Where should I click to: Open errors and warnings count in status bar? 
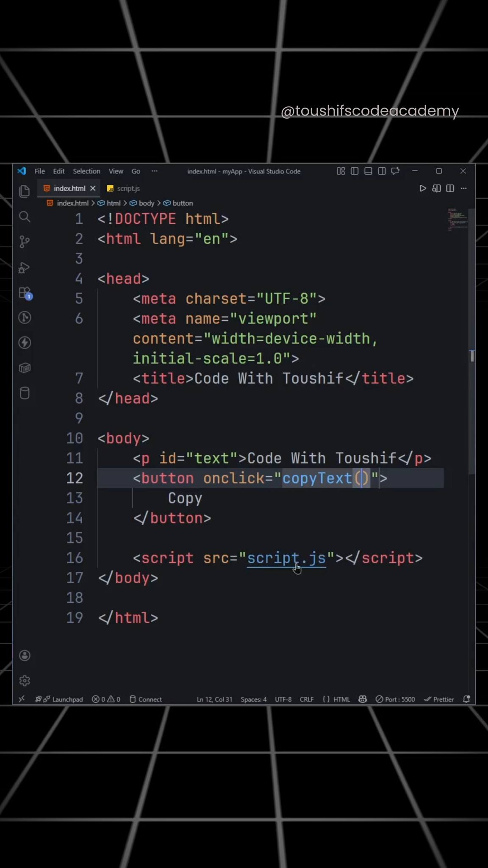coord(106,699)
